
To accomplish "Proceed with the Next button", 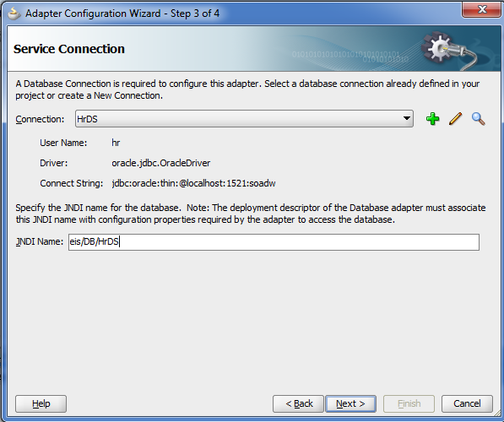I will click(350, 403).
